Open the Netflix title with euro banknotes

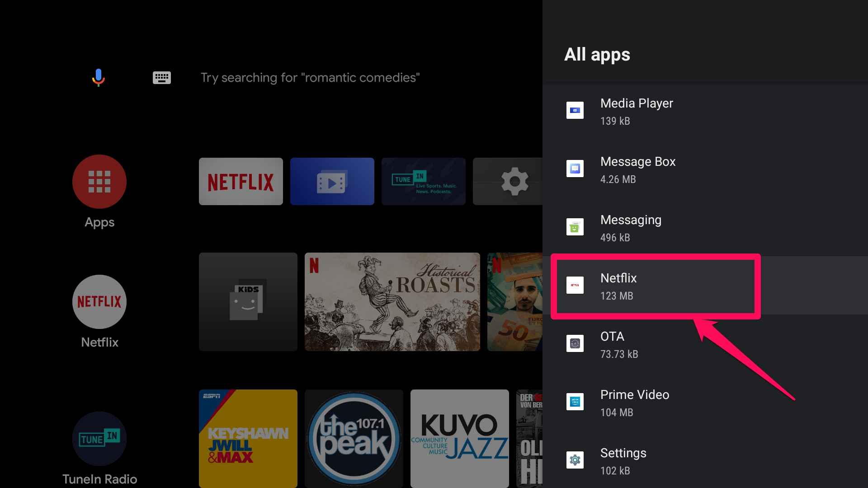[515, 302]
